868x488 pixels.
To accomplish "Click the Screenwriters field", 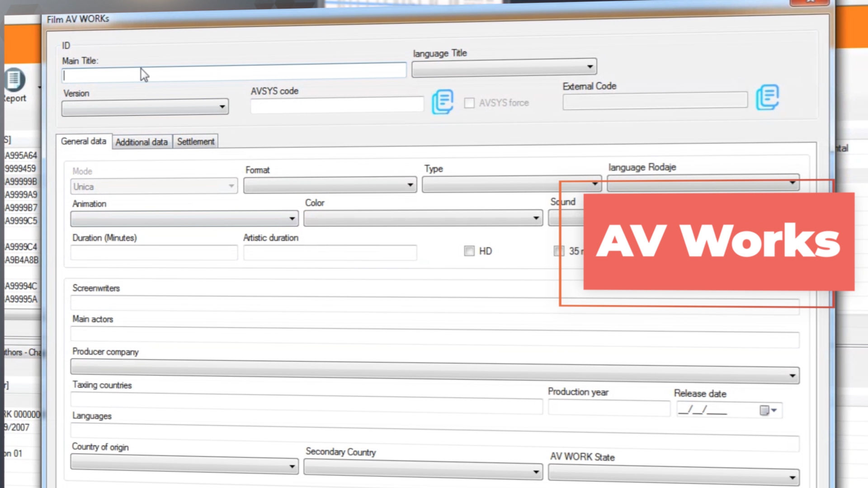I will (435, 304).
